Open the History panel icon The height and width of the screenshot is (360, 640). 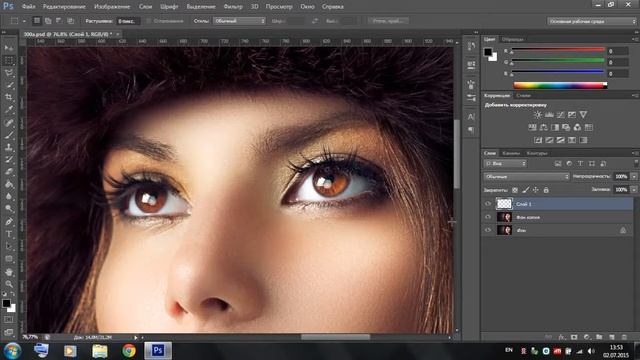point(471,46)
